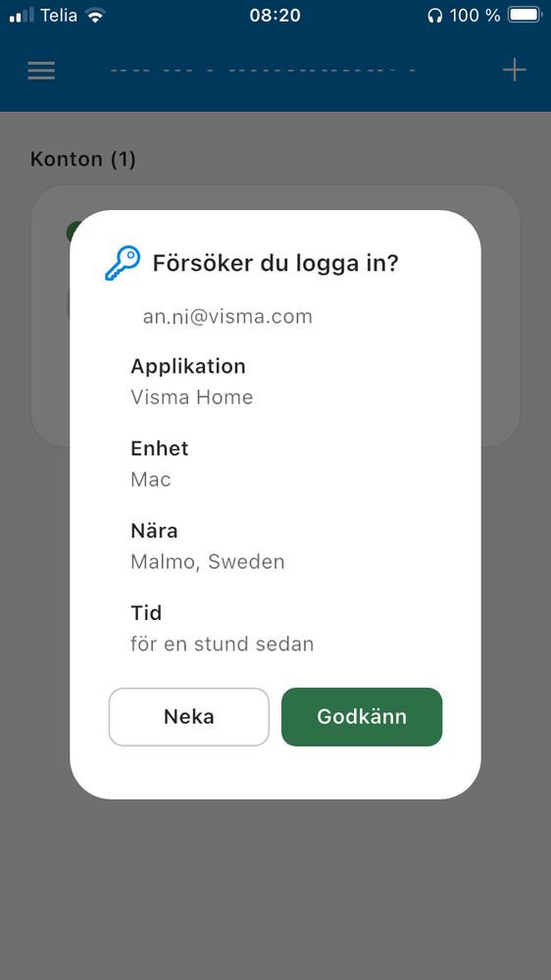Open the hamburger menu icon
Viewport: 551px width, 980px height.
pyautogui.click(x=41, y=70)
